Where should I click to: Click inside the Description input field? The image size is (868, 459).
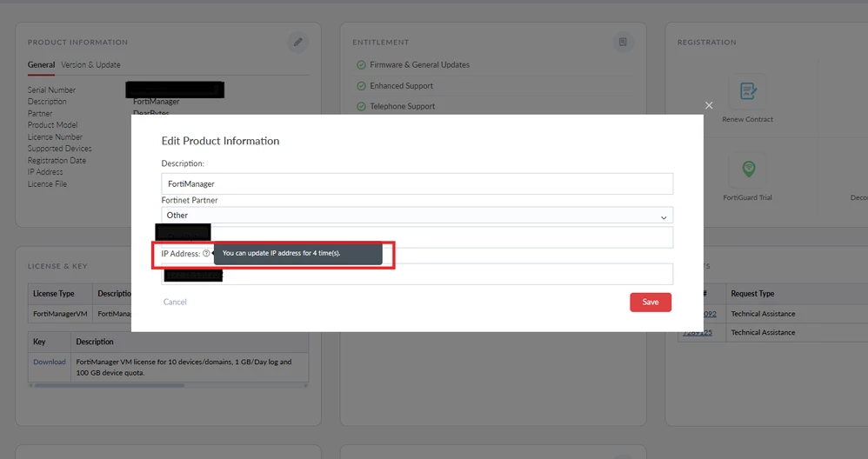[x=417, y=183]
